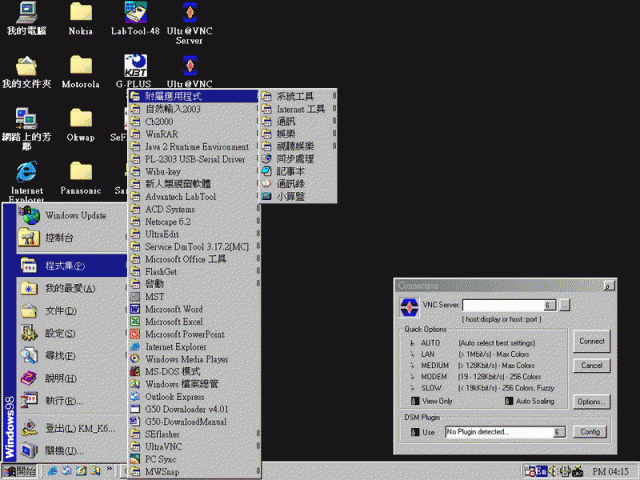Click 執行(R)... in Start menu

click(72, 400)
